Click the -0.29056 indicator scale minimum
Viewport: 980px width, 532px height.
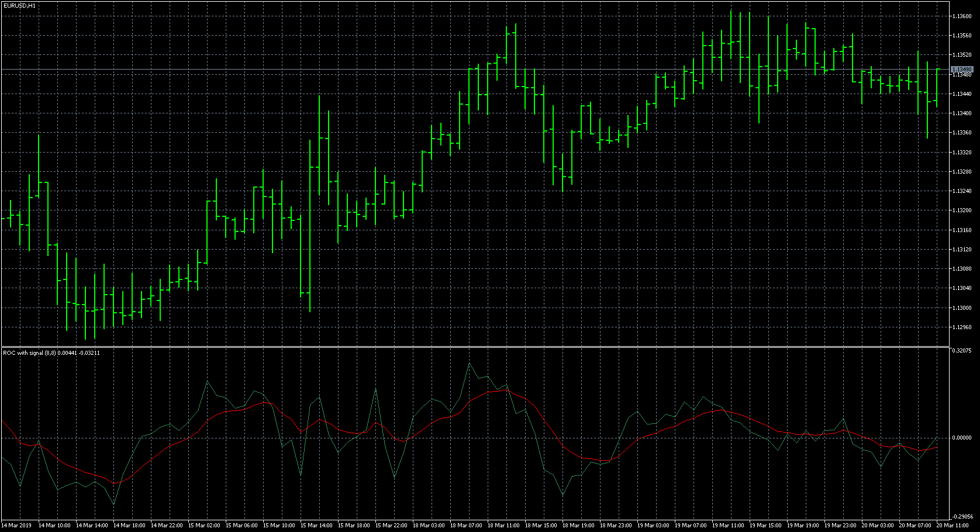click(962, 517)
